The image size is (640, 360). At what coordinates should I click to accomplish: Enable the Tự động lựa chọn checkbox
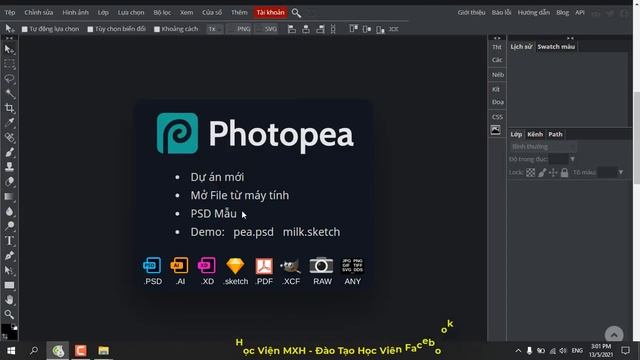pos(24,29)
